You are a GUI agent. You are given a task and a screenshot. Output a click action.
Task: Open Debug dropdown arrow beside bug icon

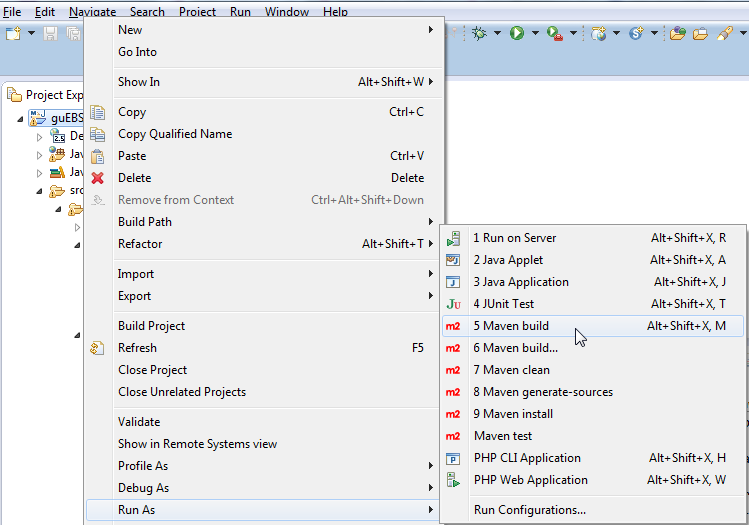pos(497,33)
